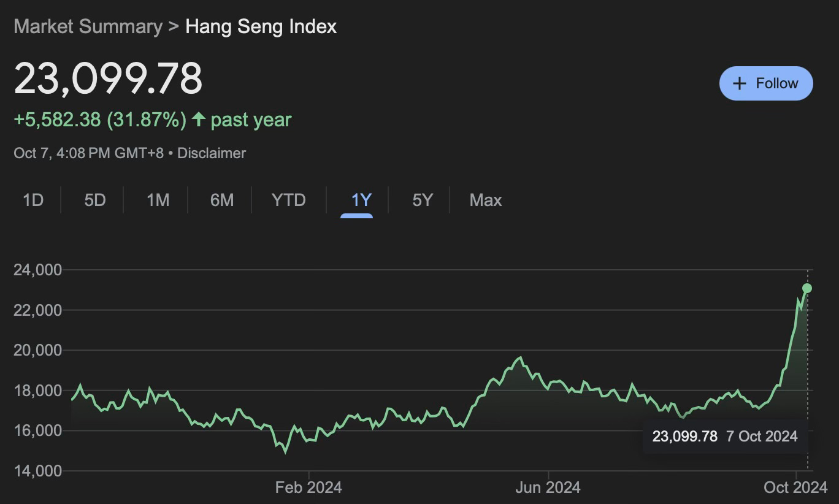Click the plus icon in Follow button

pyautogui.click(x=740, y=83)
